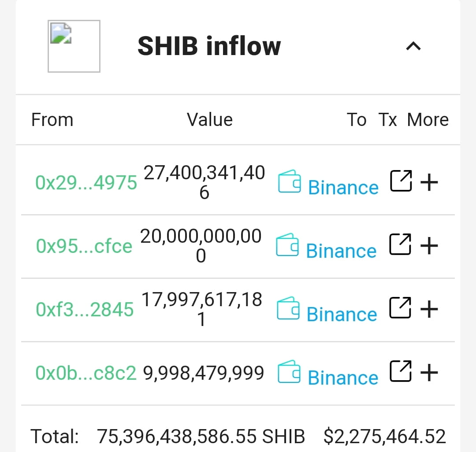Screen dimensions: 476x452
Task: Click the plus More icon on the last row
Action: (430, 372)
